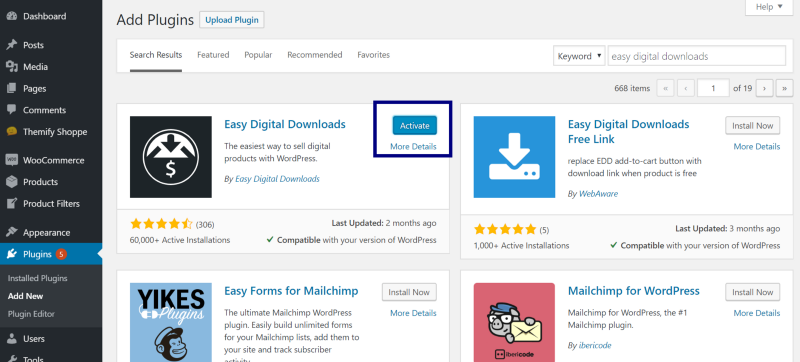Image resolution: width=800 pixels, height=362 pixels.
Task: Click the Media icon in sidebar
Action: pos(12,67)
